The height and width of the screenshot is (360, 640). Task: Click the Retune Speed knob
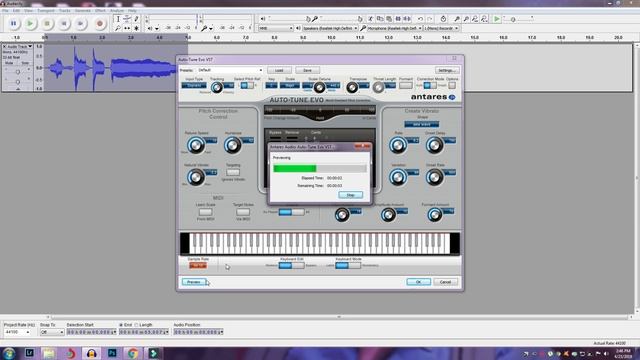196,145
